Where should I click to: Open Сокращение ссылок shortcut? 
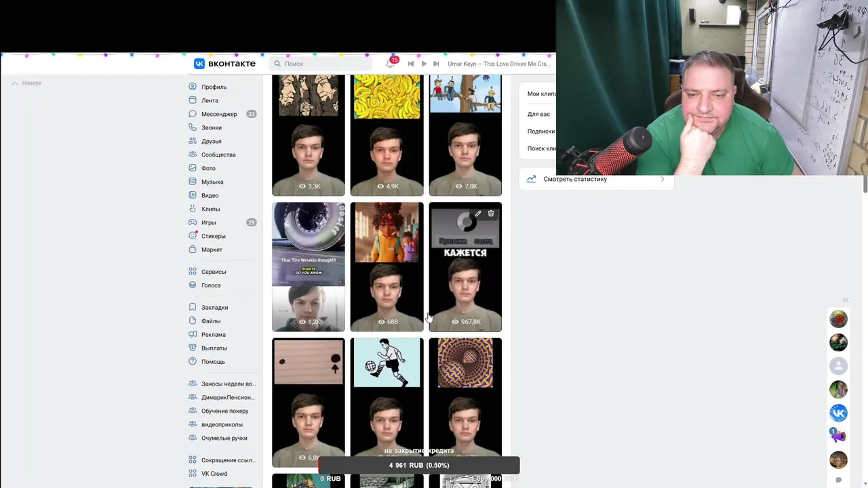click(228, 460)
